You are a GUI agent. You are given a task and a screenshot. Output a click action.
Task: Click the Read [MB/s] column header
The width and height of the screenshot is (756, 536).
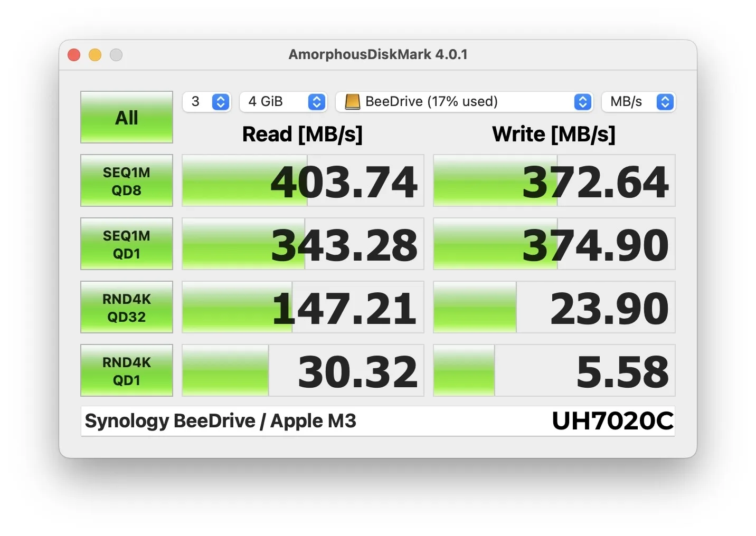tap(303, 134)
